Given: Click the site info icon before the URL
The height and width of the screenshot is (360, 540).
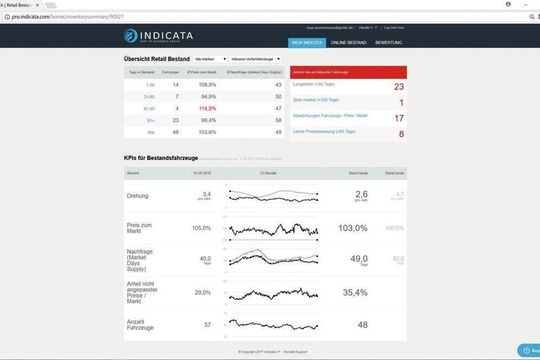Looking at the screenshot, I should point(7,17).
